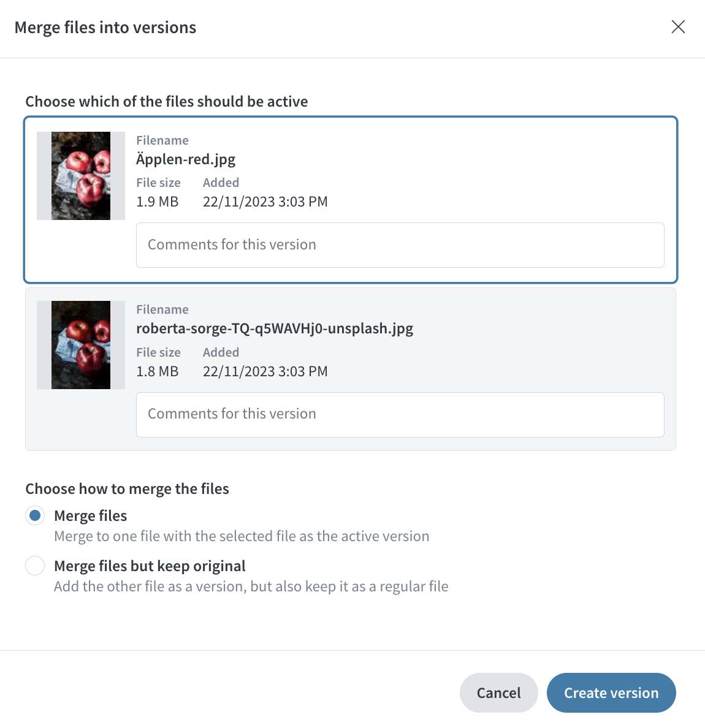Click description under Merge files but keep original
The width and height of the screenshot is (705, 728).
pos(251,586)
